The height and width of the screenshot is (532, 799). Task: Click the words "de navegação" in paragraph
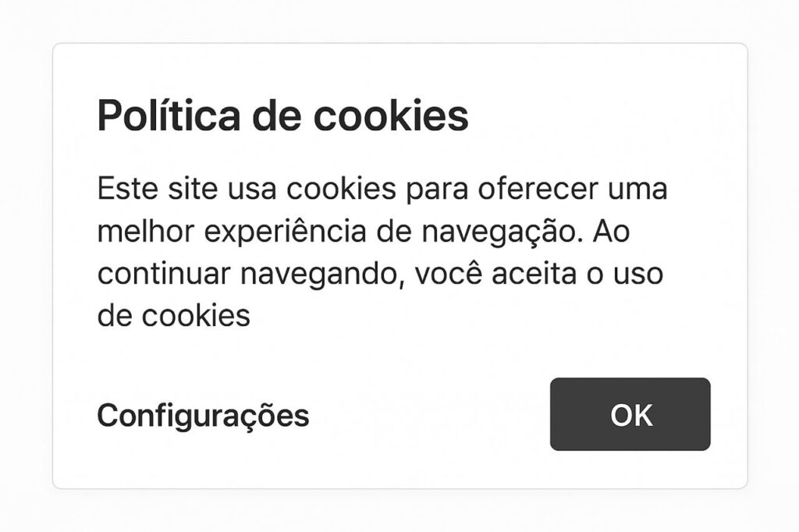point(480,232)
